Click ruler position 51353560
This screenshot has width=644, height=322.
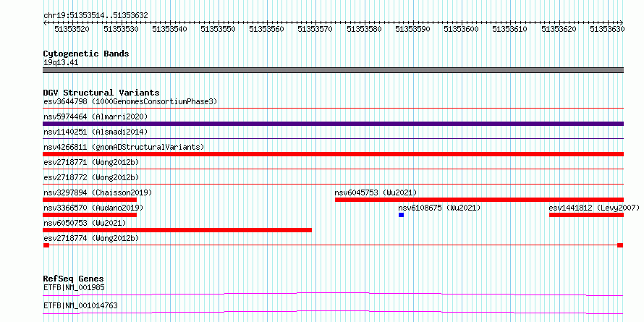pos(266,29)
